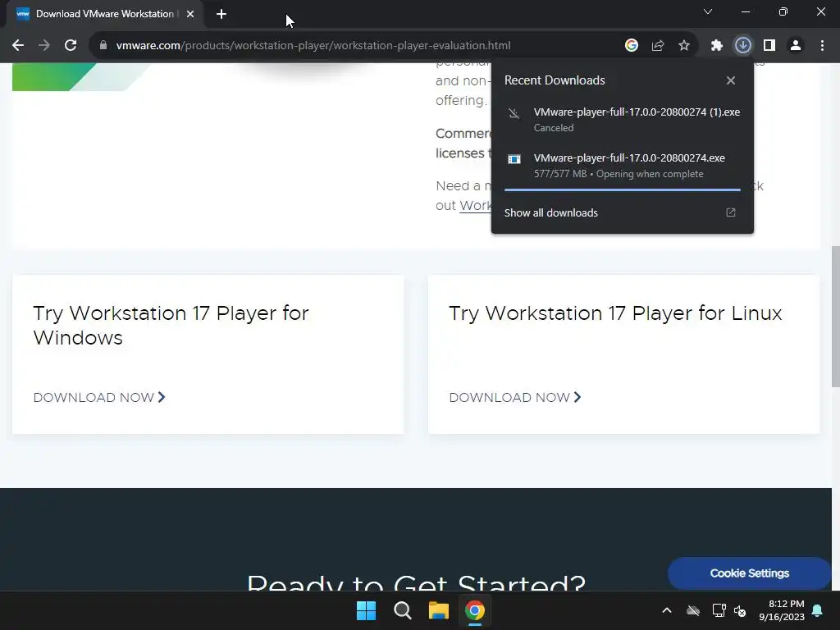Show hidden system tray icons
840x630 pixels.
coord(667,610)
